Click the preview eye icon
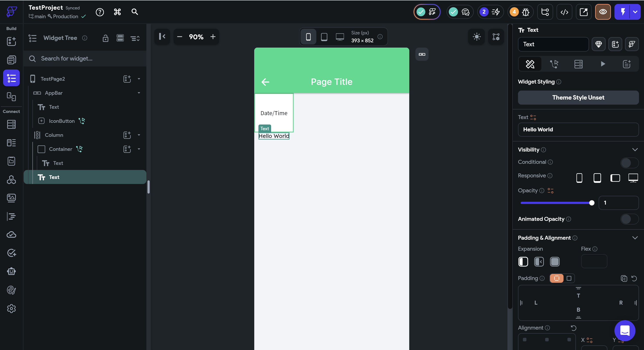Viewport: 644px width, 350px height. click(603, 12)
